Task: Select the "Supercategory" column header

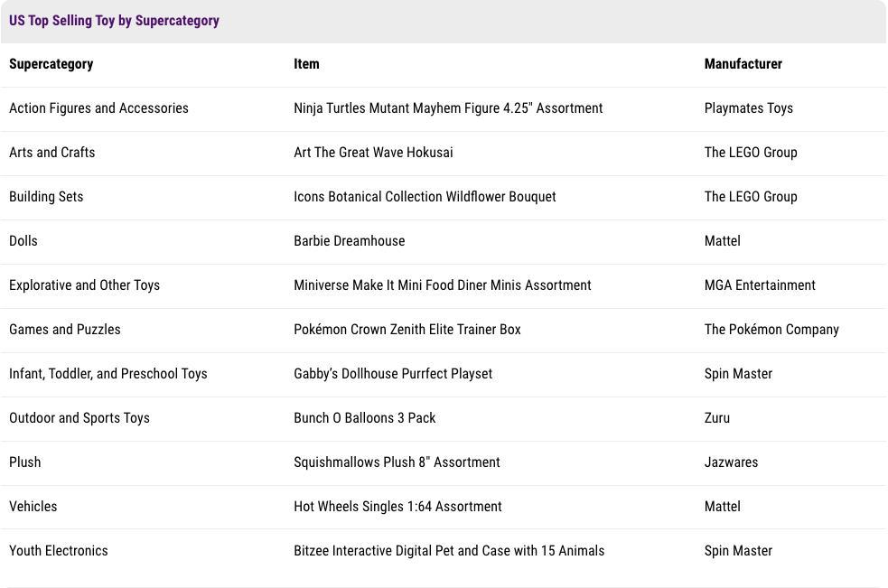Action: pos(51,64)
